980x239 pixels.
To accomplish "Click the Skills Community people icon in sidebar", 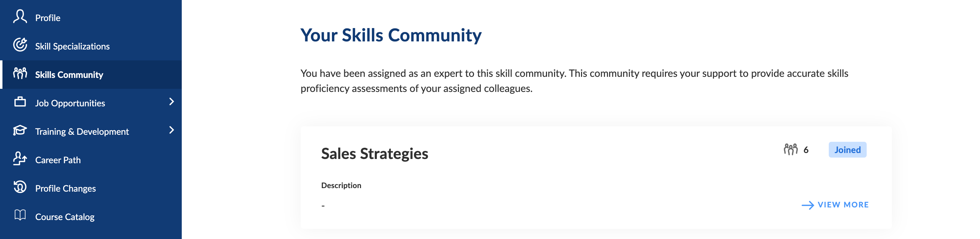I will [20, 73].
